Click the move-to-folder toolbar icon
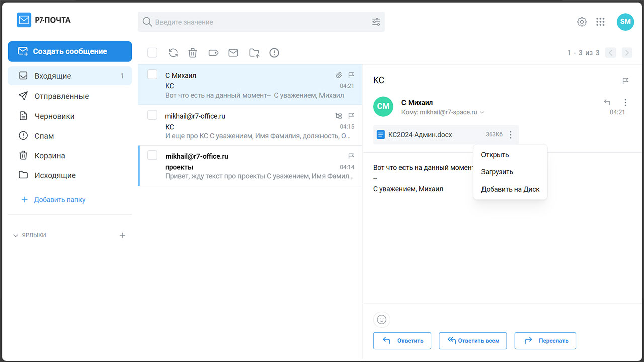 pos(254,53)
